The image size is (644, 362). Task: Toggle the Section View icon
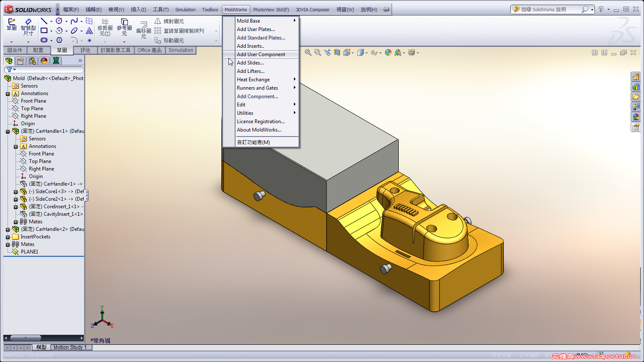(337, 52)
